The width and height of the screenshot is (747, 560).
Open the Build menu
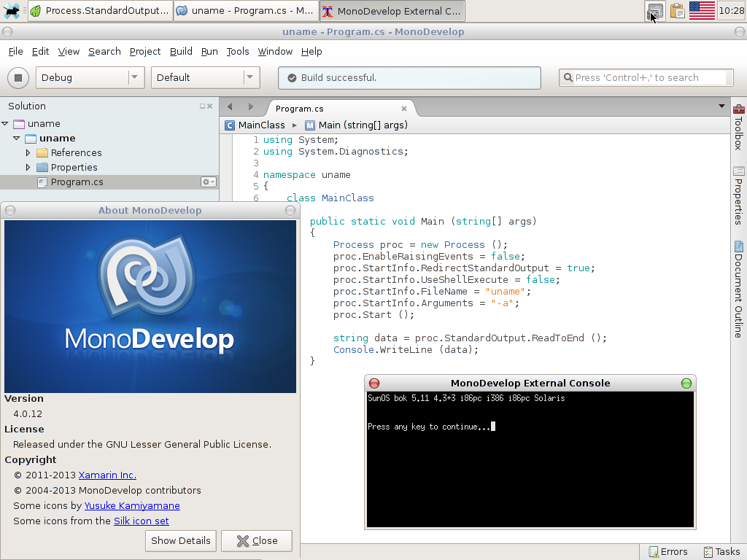(181, 52)
